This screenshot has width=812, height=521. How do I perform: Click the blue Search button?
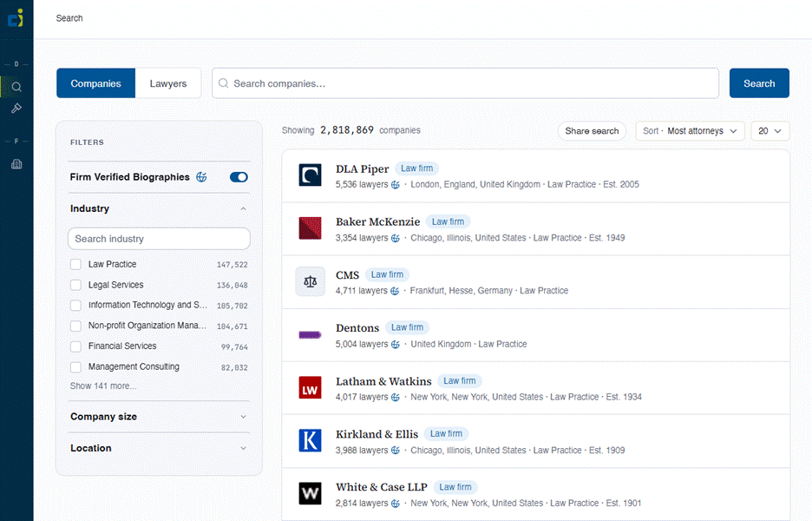[759, 83]
